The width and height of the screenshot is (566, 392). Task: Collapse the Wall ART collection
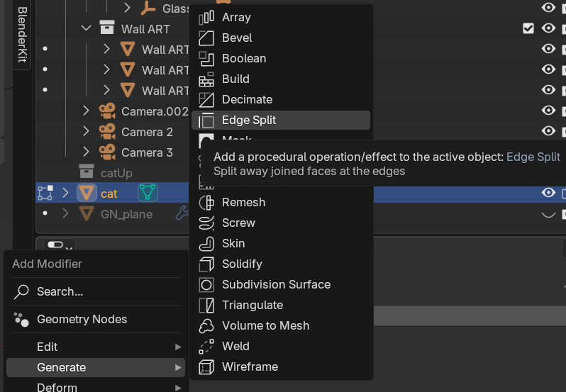tap(87, 29)
